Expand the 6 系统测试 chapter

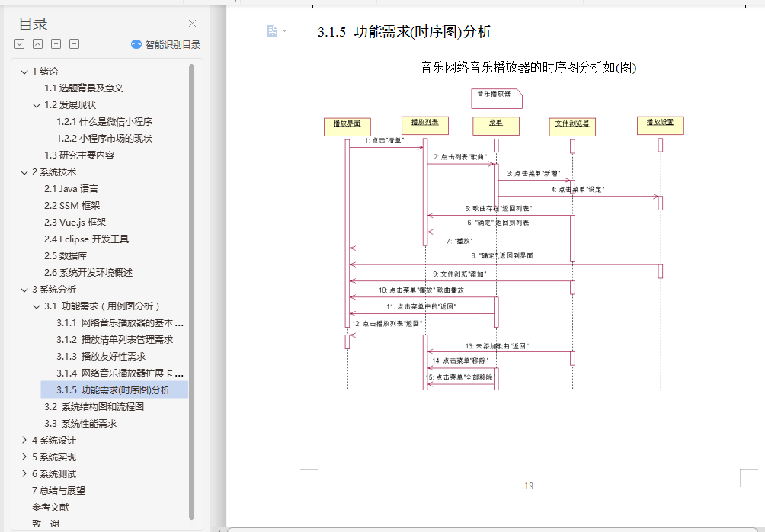click(x=24, y=473)
